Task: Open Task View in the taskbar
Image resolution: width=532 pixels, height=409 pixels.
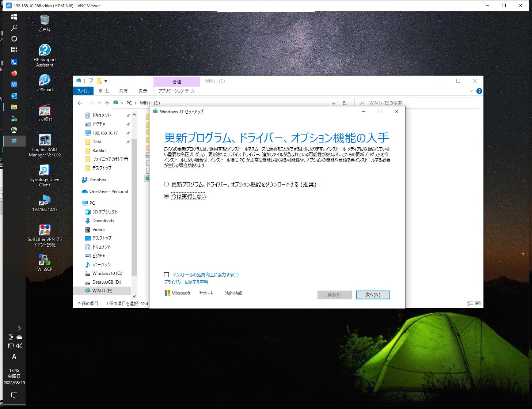Action: pyautogui.click(x=14, y=50)
